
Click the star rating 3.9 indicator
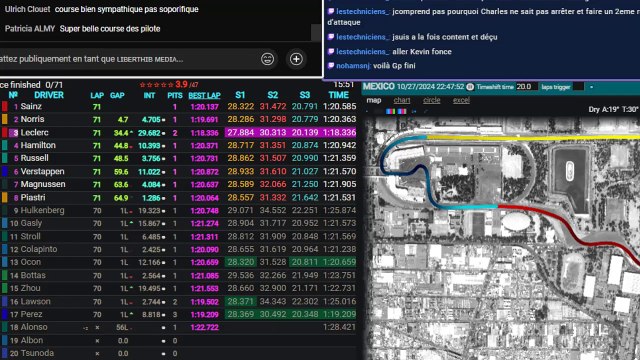click(169, 84)
